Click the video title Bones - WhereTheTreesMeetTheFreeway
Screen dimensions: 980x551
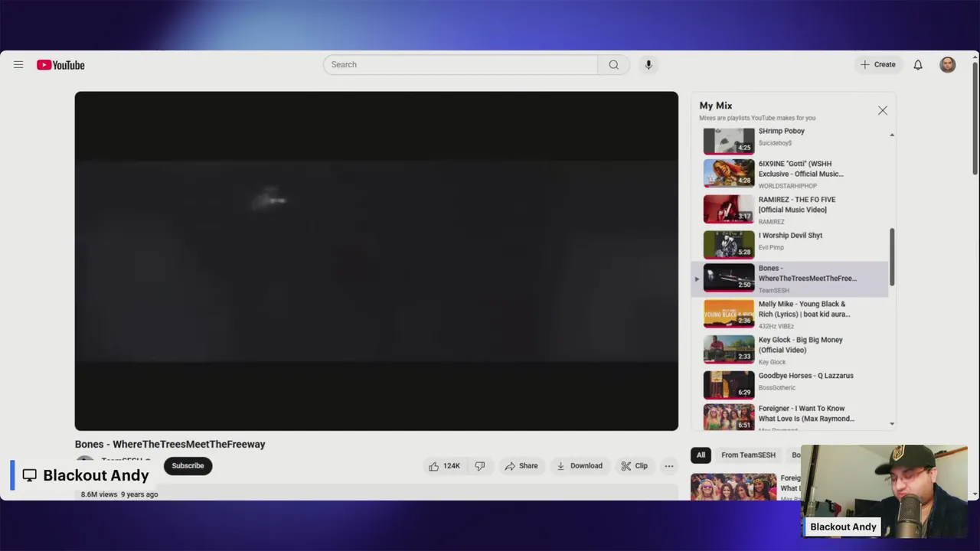coord(170,445)
